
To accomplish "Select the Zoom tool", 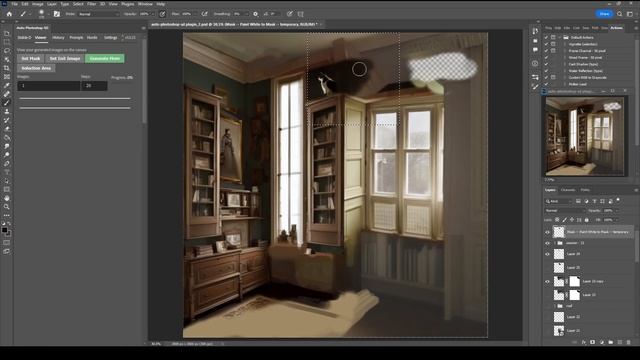I will (x=7, y=207).
